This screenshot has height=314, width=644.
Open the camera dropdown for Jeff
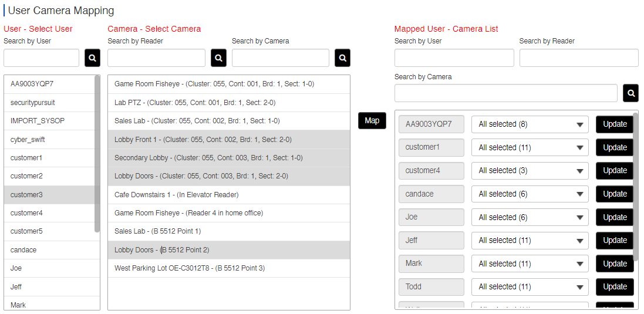530,240
